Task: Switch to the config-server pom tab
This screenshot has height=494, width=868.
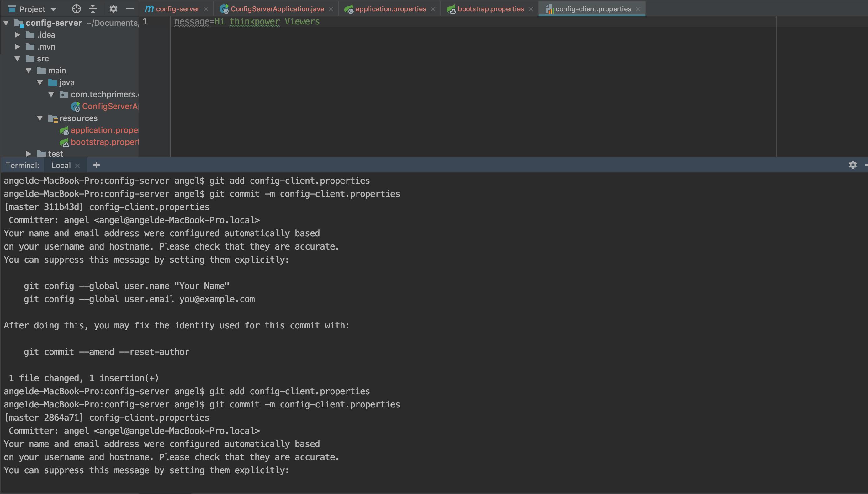Action: [177, 9]
